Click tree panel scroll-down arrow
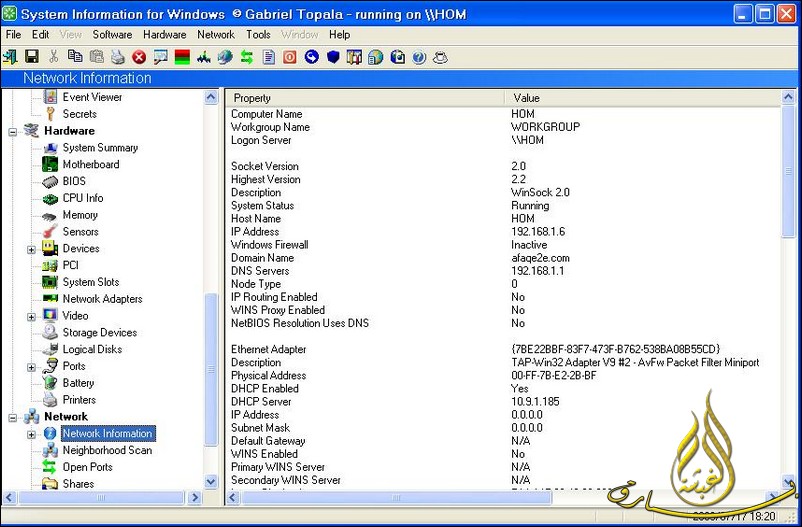802x527 pixels. click(211, 481)
